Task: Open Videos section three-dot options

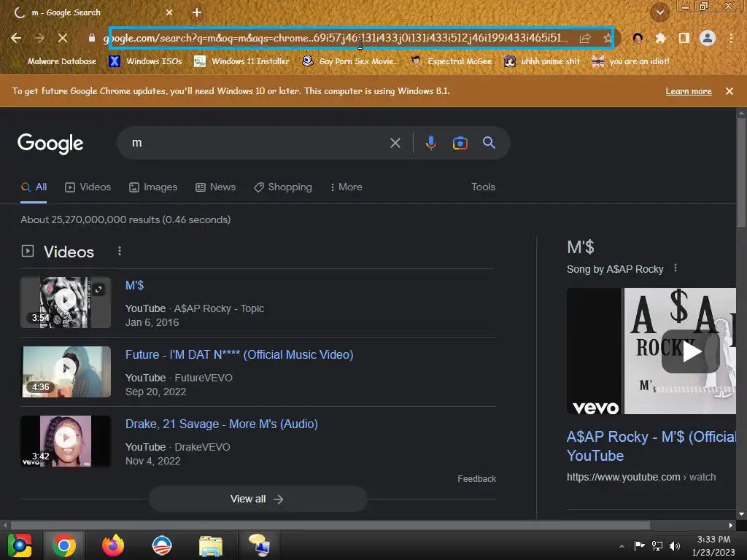Action: (120, 251)
